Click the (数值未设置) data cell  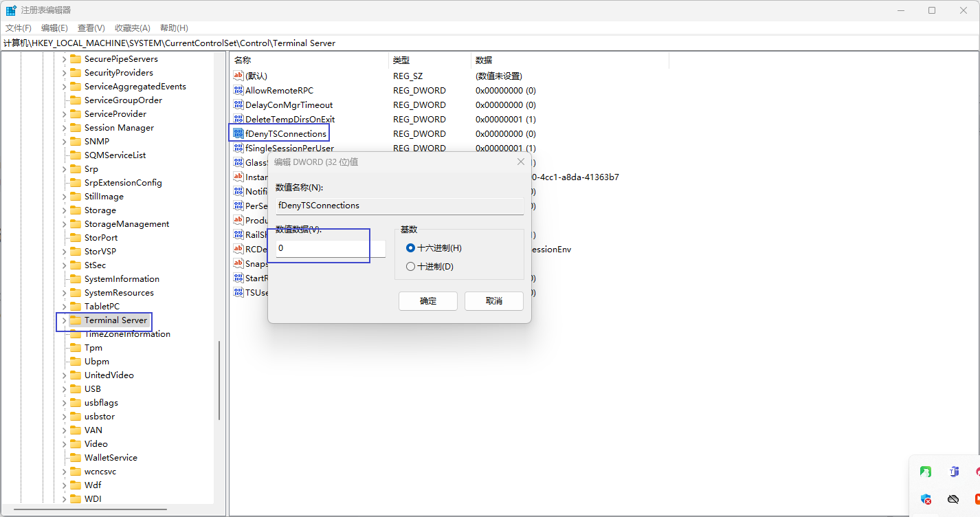click(x=499, y=76)
